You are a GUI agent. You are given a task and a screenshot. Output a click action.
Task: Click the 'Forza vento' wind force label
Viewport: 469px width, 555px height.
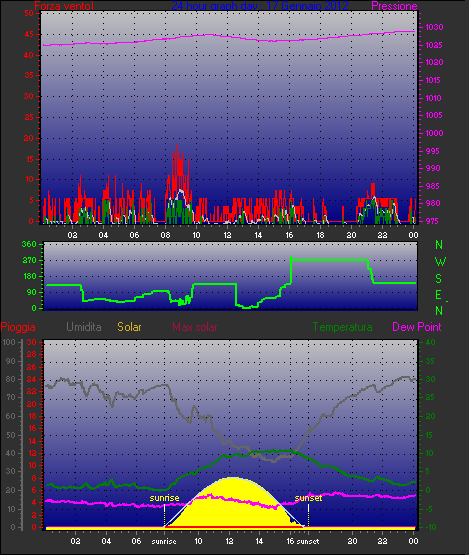64,6
